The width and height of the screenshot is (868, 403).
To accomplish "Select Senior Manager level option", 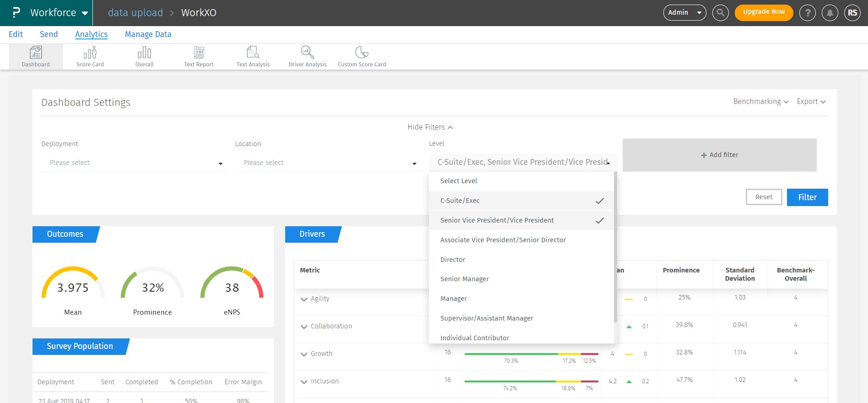I will [521, 279].
